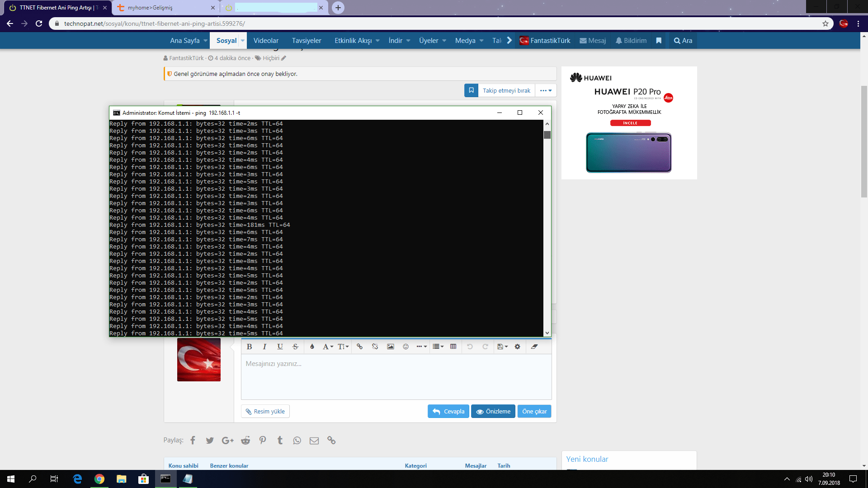Click the insert link icon in editor
This screenshot has height=488, width=868.
(359, 347)
